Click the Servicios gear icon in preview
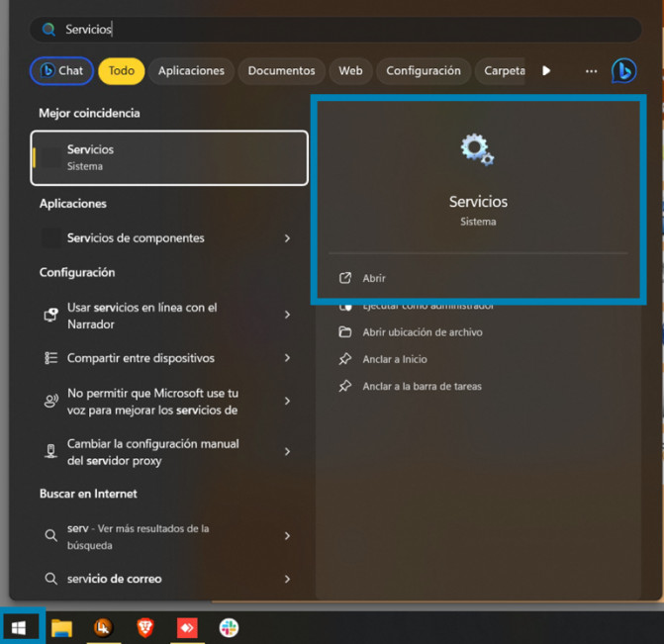The width and height of the screenshot is (664, 644). tap(477, 149)
